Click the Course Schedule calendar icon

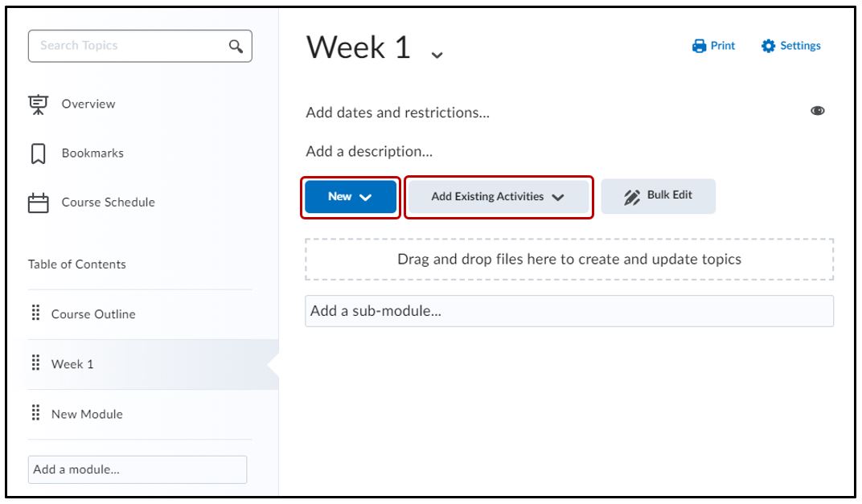point(38,203)
